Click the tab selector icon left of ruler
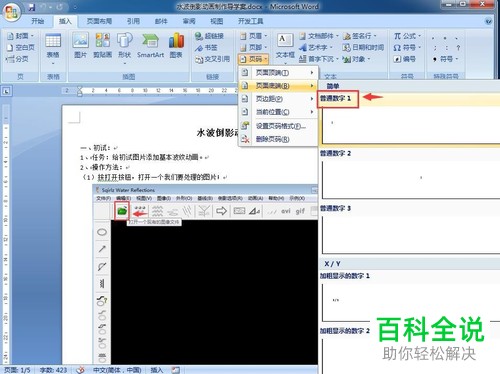500x374 pixels. click(7, 91)
